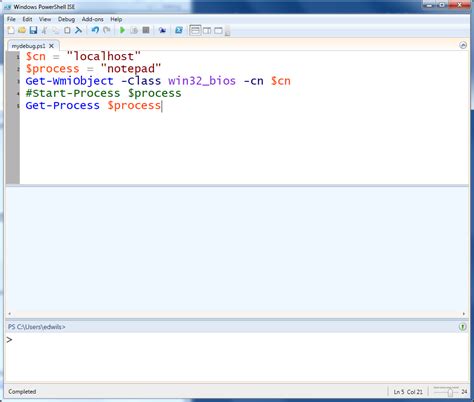Open the File menu
The width and height of the screenshot is (474, 402).
coord(11,19)
